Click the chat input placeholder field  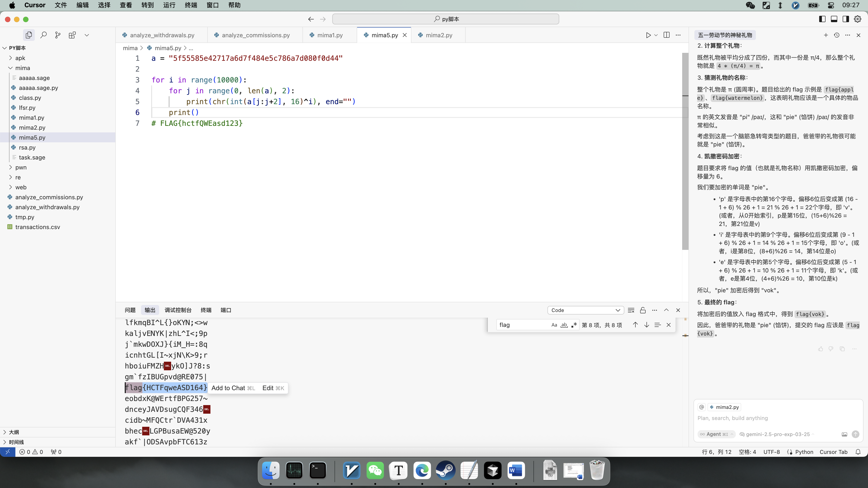778,418
